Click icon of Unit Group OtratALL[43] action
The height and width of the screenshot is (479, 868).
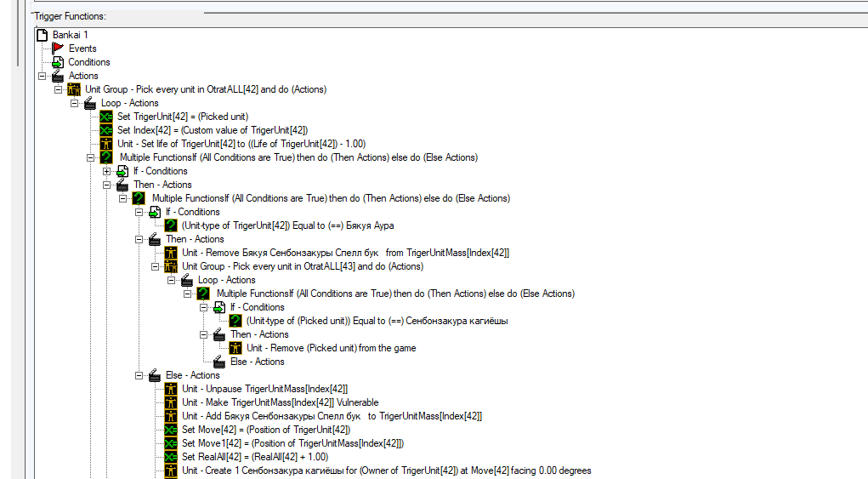pos(171,266)
